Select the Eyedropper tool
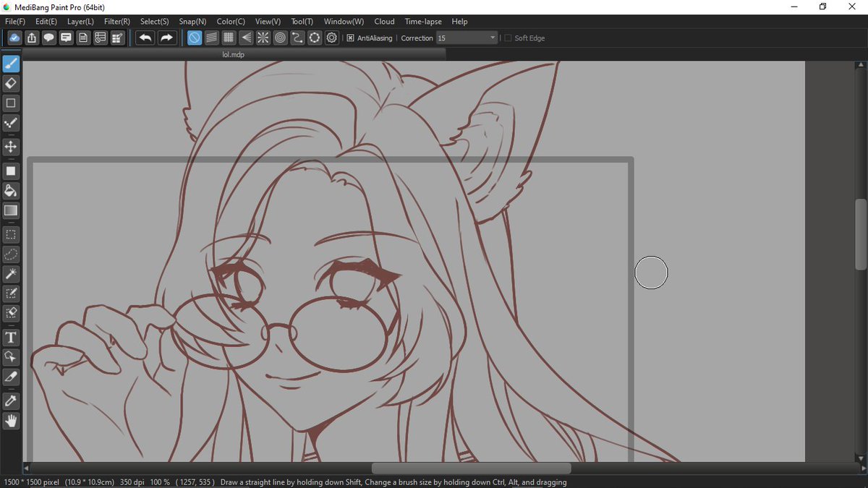Viewport: 868px width, 488px height. [11, 401]
